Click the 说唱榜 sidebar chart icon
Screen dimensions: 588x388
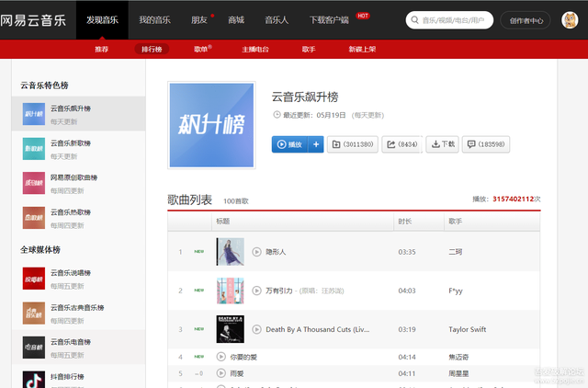click(x=34, y=279)
